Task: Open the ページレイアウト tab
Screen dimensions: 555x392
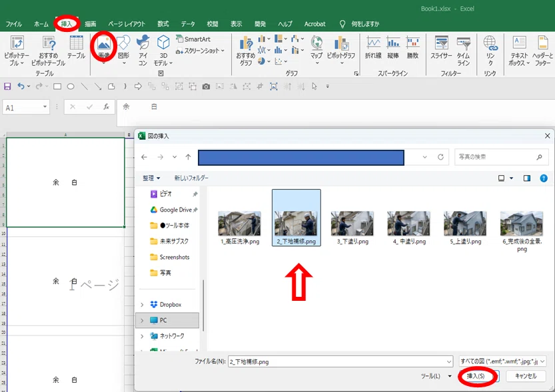Action: coord(127,24)
